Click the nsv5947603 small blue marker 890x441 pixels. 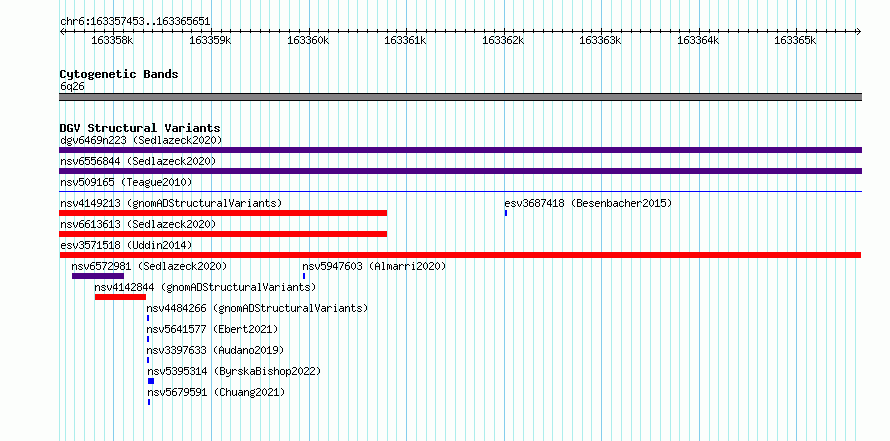click(x=304, y=276)
